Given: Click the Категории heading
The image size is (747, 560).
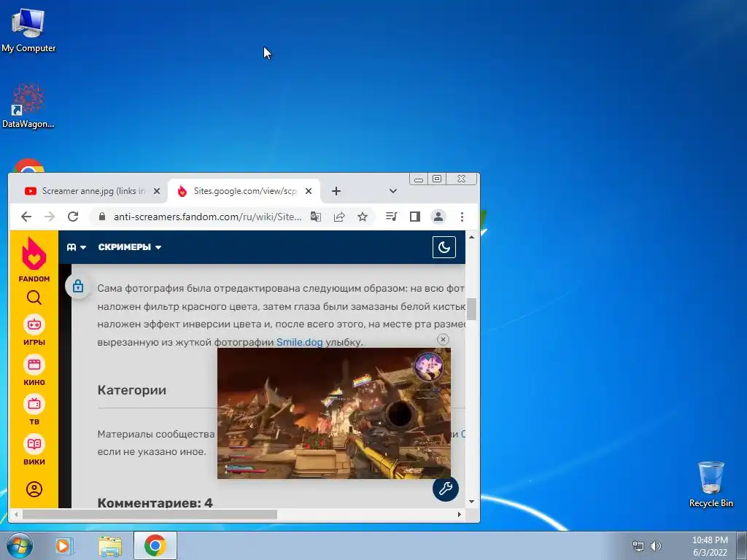Looking at the screenshot, I should tap(132, 390).
